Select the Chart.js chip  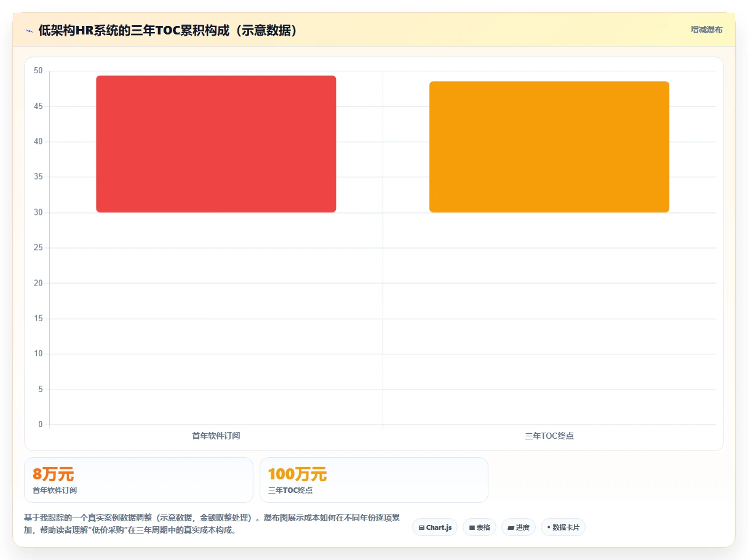click(x=435, y=527)
